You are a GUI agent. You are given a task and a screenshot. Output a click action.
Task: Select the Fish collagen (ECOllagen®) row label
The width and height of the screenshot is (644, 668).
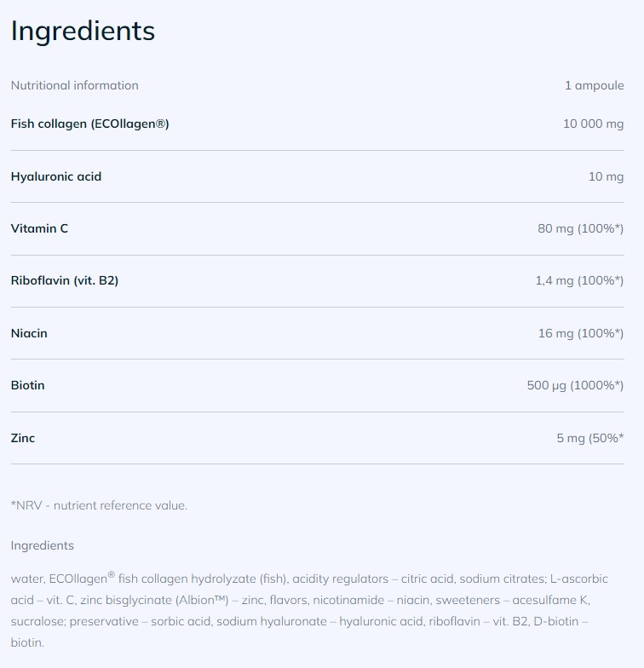click(89, 124)
